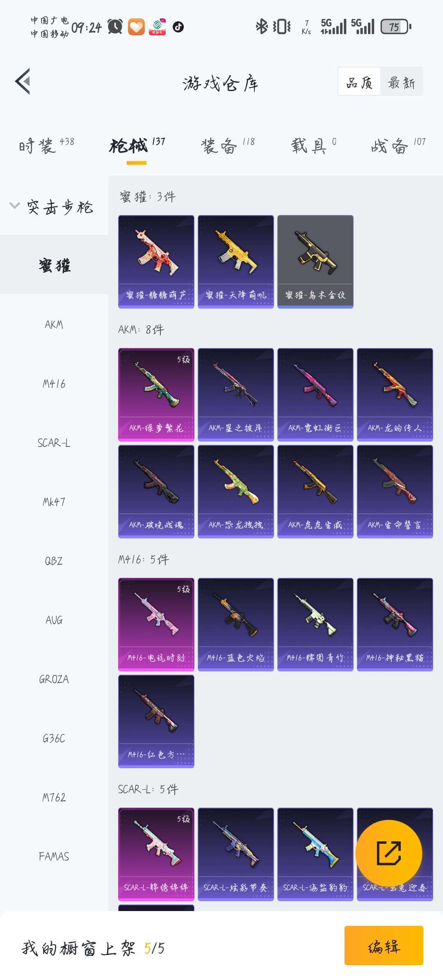Select the 蜜獾-乌木金纹 skin item
This screenshot has width=443, height=980.
(315, 262)
